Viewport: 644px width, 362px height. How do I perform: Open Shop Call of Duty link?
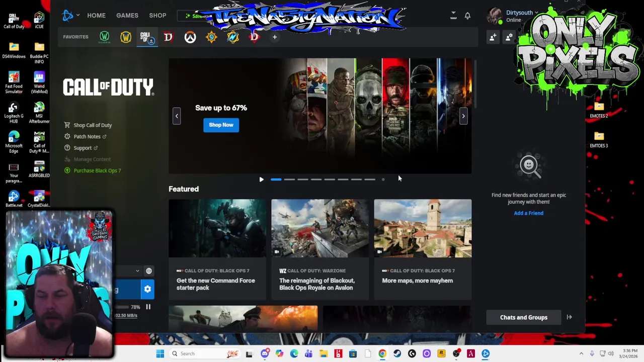point(88,125)
